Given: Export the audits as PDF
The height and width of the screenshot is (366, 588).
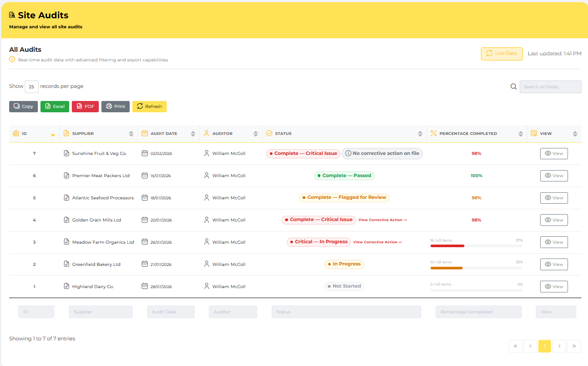Looking at the screenshot, I should tap(85, 106).
